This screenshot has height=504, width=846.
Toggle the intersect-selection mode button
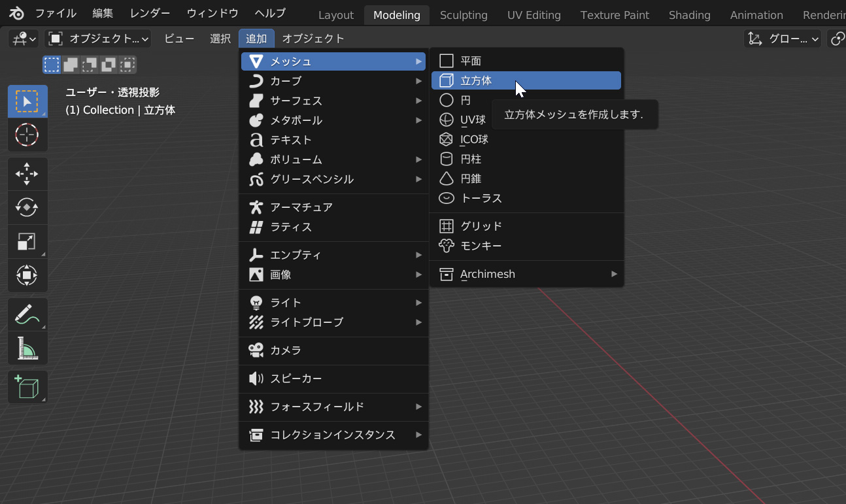127,64
